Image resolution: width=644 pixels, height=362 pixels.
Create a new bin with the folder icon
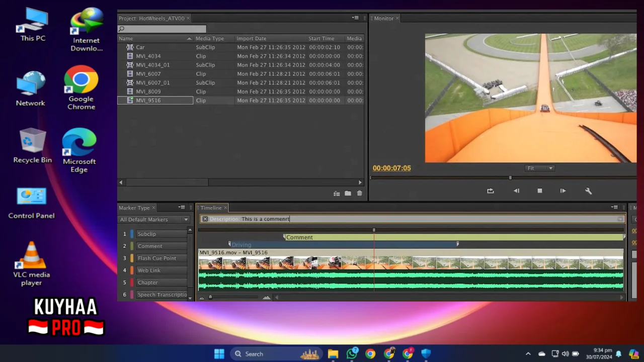(x=348, y=194)
